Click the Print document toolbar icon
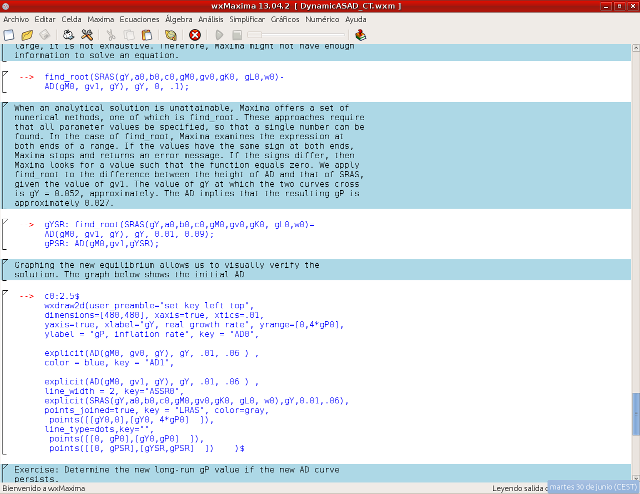 [x=68, y=35]
